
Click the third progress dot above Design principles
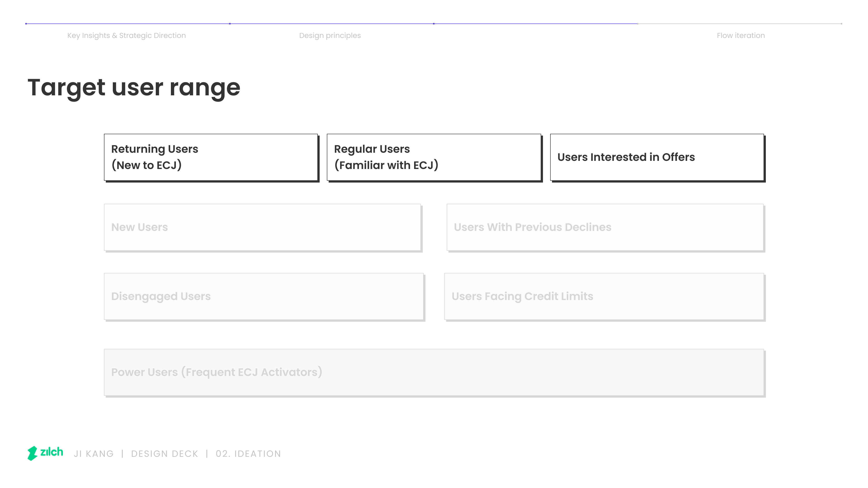click(434, 23)
